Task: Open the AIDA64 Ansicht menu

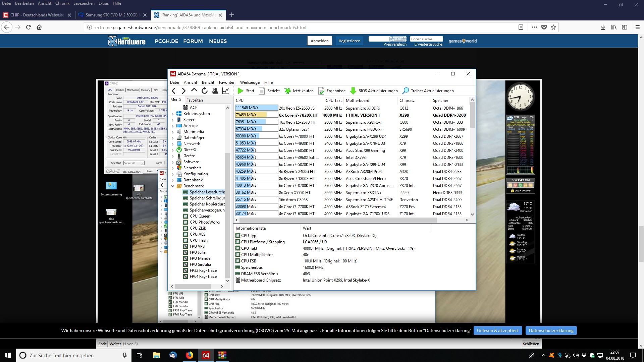Action: 191,82
